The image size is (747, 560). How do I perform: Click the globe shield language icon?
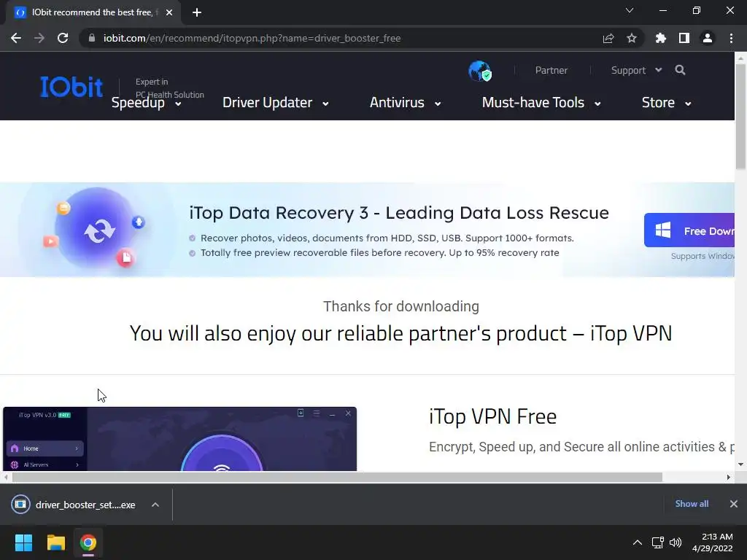(x=480, y=71)
